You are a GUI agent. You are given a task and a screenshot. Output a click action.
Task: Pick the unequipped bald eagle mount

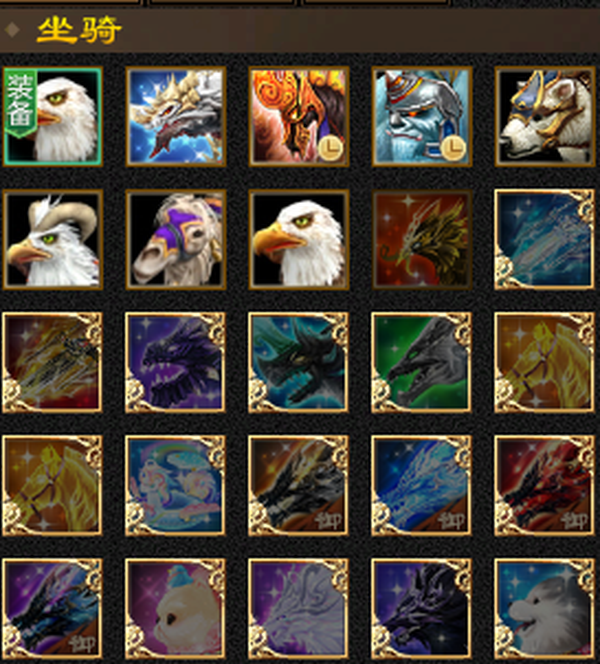click(x=299, y=239)
